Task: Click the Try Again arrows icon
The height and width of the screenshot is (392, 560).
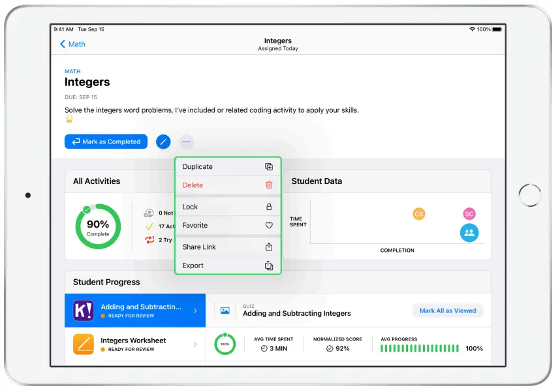Action: point(149,240)
